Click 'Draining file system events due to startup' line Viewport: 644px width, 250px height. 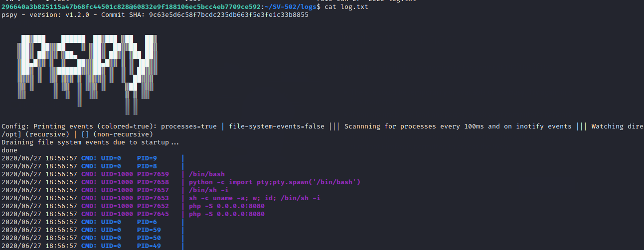coord(90,142)
